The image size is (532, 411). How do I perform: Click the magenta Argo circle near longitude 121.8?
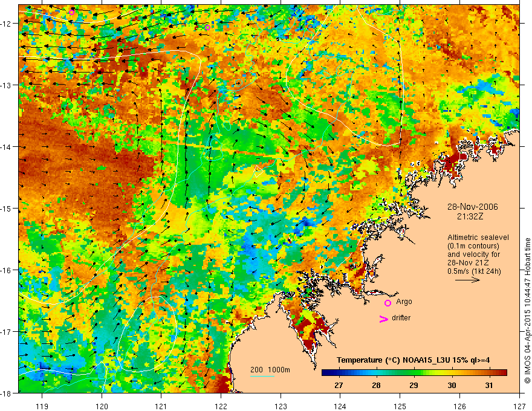[207, 27]
